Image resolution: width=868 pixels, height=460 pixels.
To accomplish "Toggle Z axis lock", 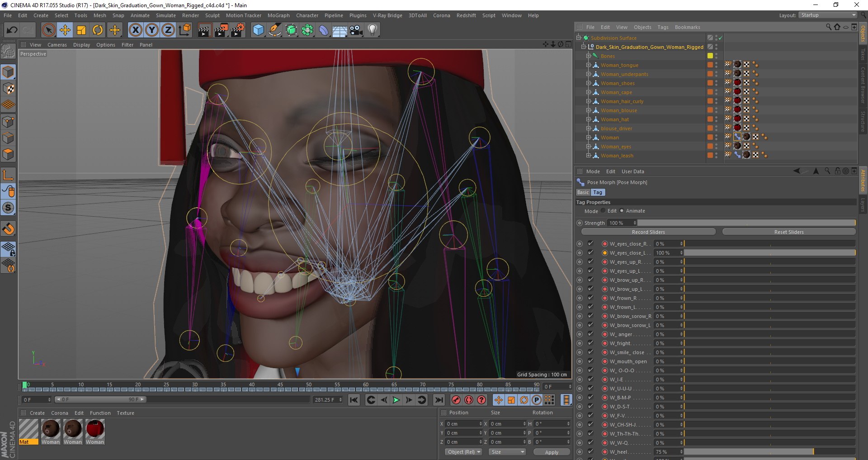I will coord(168,30).
